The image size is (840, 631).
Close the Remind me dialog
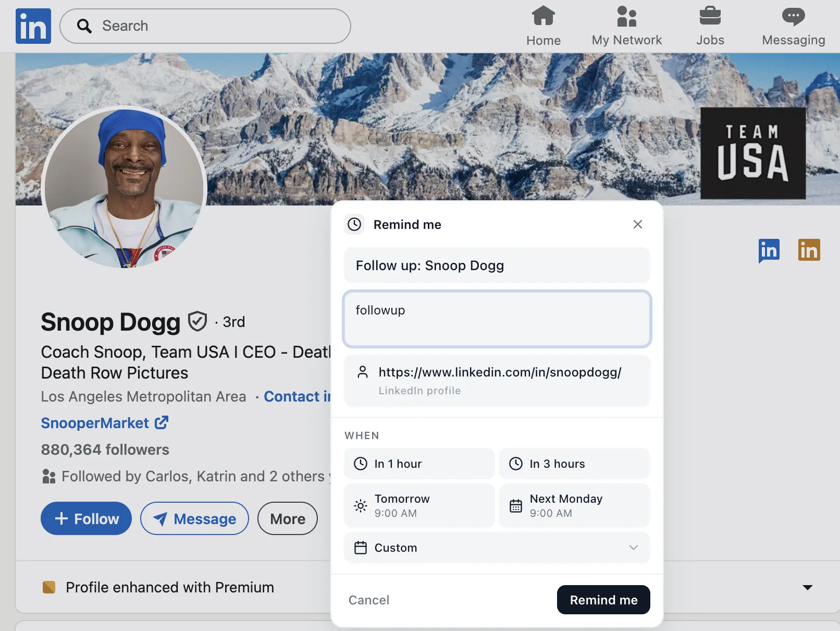pos(638,224)
